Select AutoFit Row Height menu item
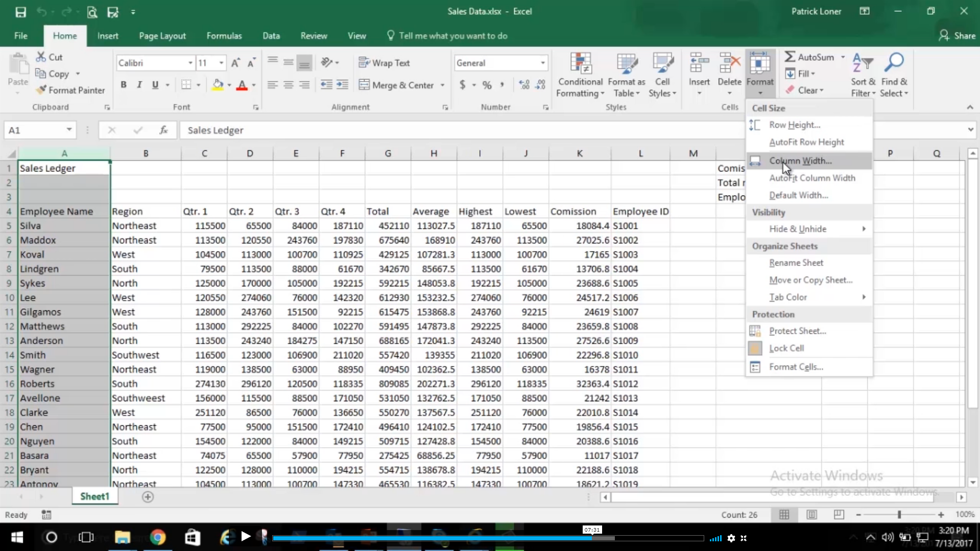 (x=809, y=142)
